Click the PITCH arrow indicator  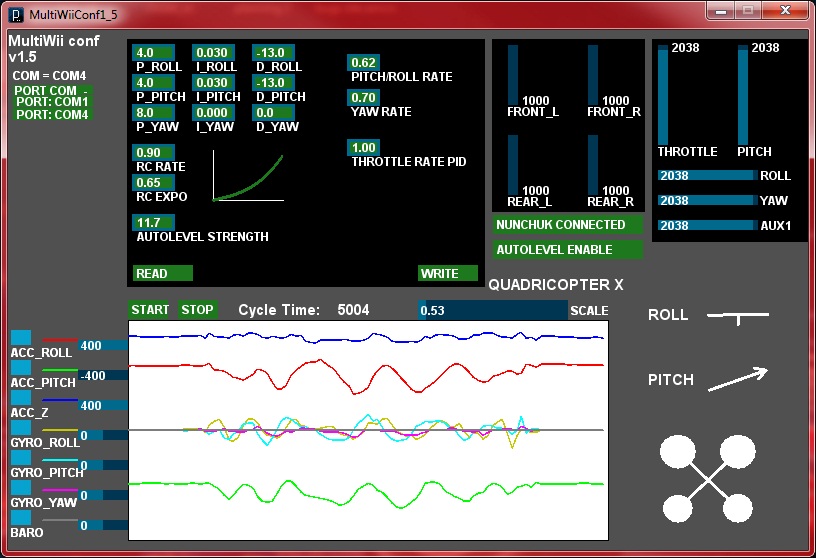point(738,380)
